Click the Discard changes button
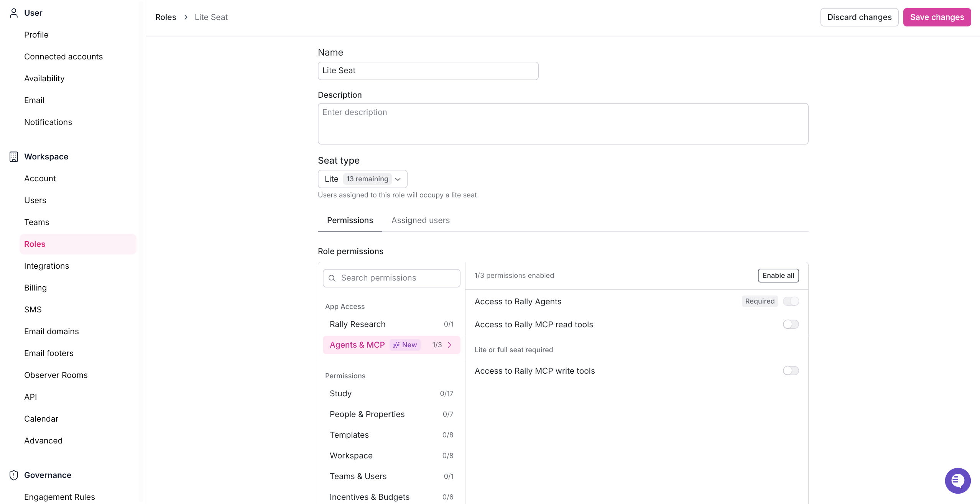 point(859,17)
